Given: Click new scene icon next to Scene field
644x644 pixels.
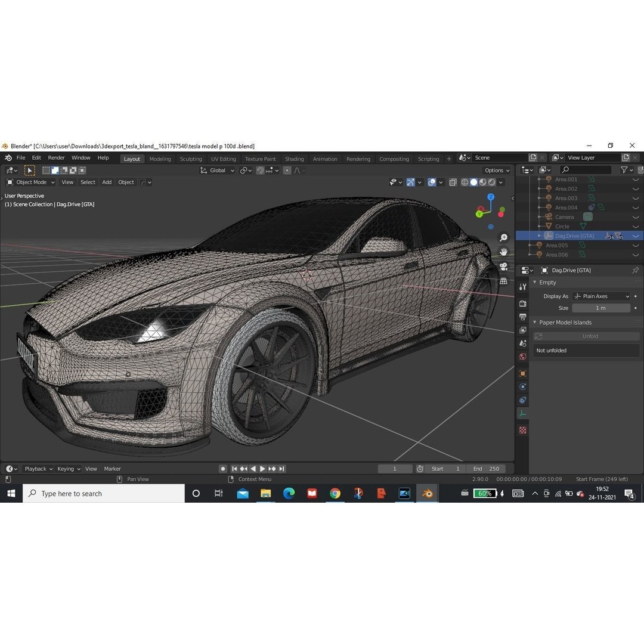Looking at the screenshot, I should point(532,157).
